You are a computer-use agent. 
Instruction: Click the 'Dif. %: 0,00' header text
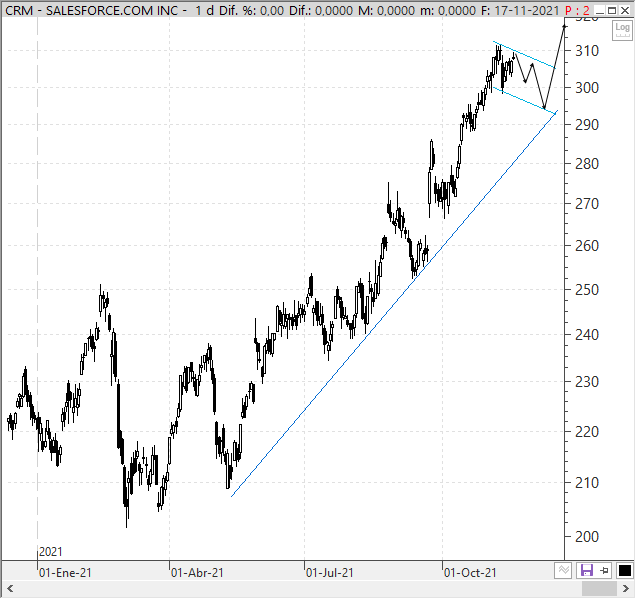[251, 11]
